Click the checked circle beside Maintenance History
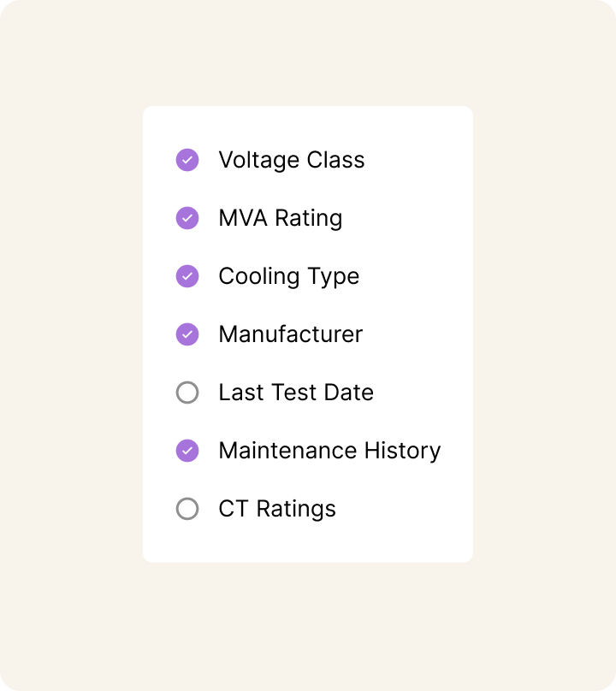This screenshot has width=616, height=691. [187, 450]
